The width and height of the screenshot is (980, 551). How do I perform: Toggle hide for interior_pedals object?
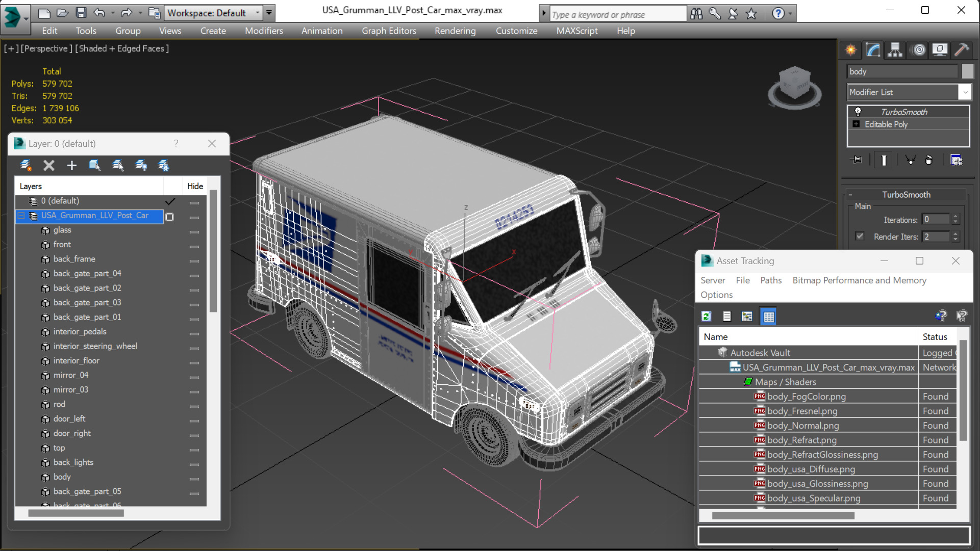coord(194,333)
